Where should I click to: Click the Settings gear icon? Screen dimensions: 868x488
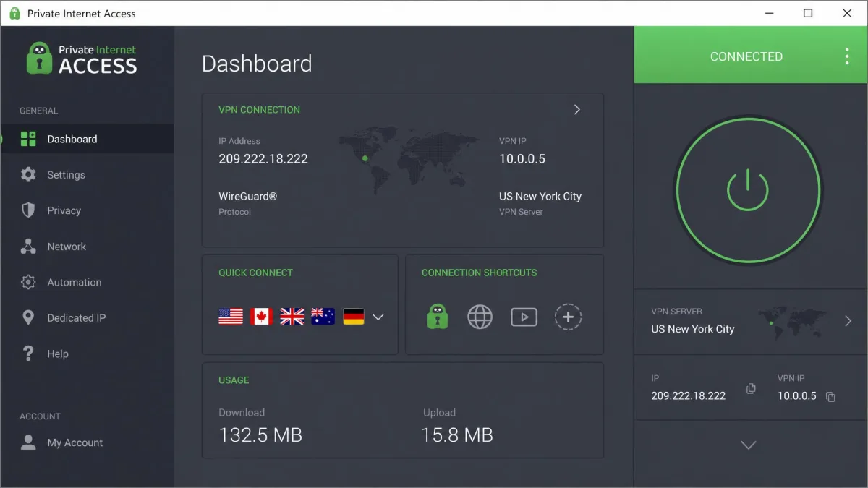coord(28,174)
